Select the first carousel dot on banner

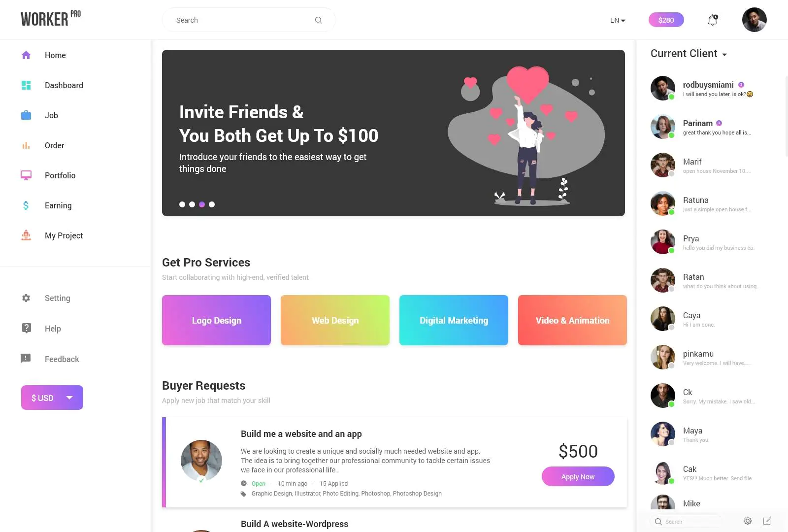[182, 204]
